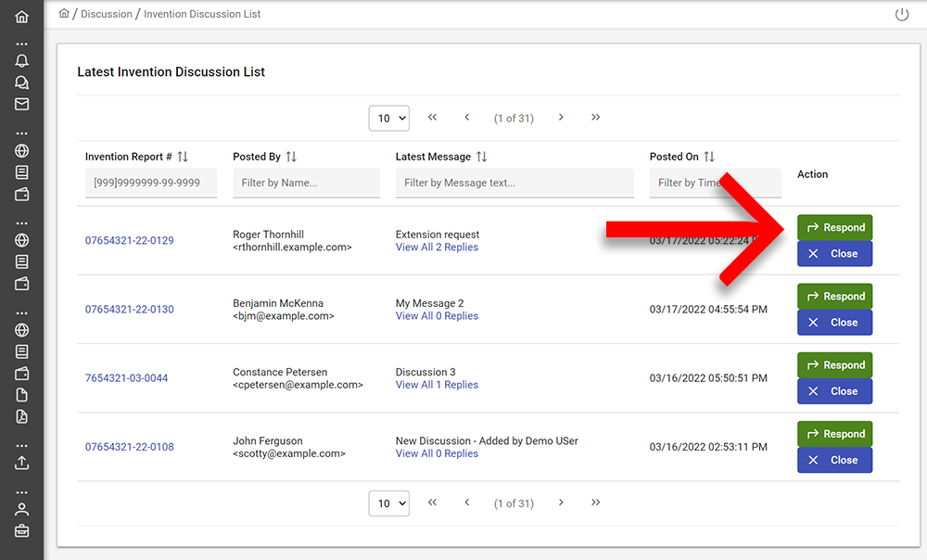The image size is (927, 560).
Task: Click the PDF document icon in sidebar
Action: pos(21,416)
